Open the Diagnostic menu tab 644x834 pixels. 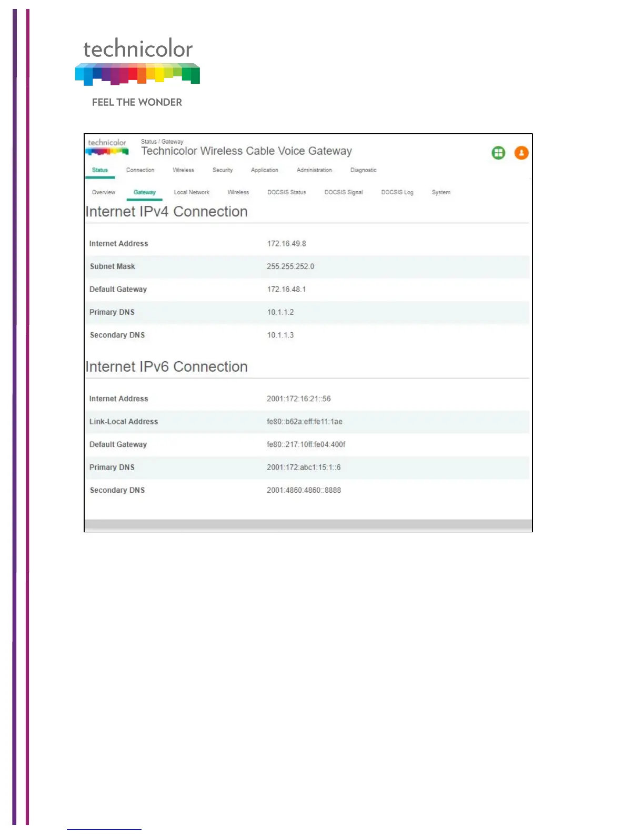364,170
